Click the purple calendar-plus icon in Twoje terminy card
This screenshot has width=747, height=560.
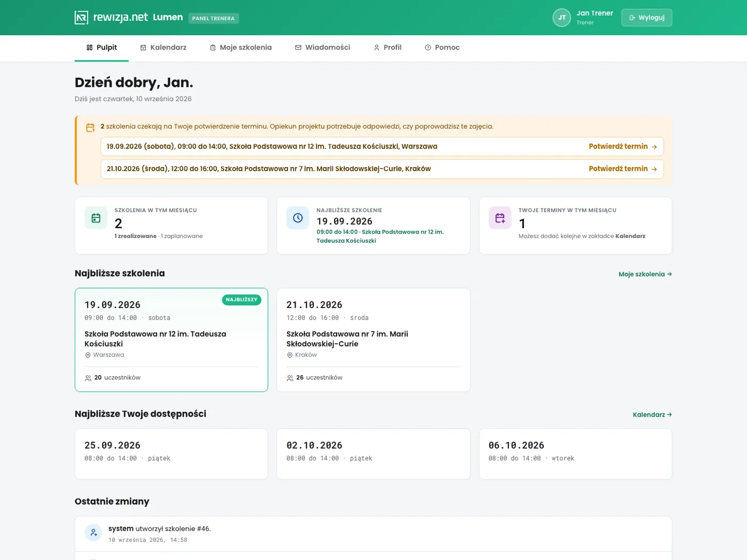coord(500,218)
